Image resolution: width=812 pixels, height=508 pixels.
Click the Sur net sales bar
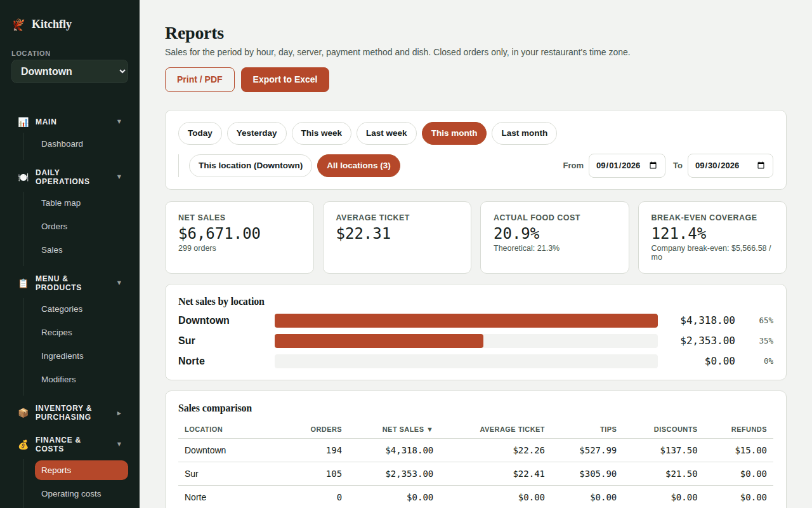tap(379, 341)
